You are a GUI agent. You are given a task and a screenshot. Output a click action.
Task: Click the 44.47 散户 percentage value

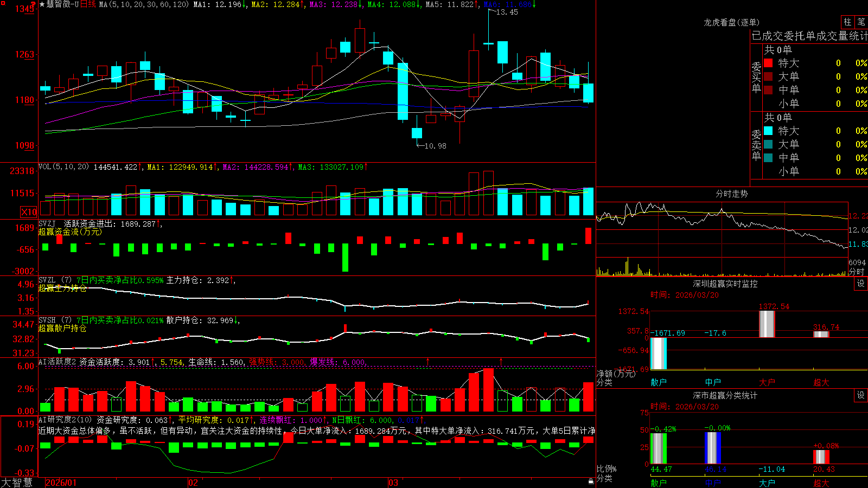point(661,469)
